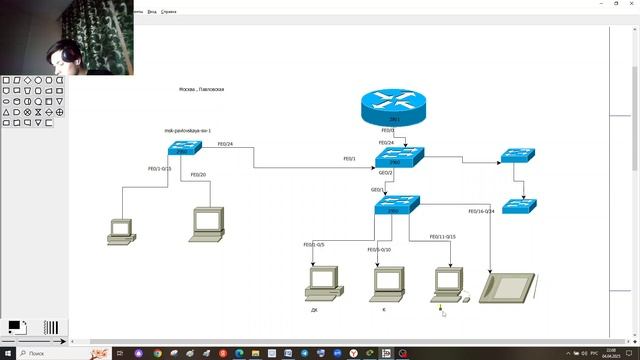Open Google Chrome from the taskbar

(158, 353)
